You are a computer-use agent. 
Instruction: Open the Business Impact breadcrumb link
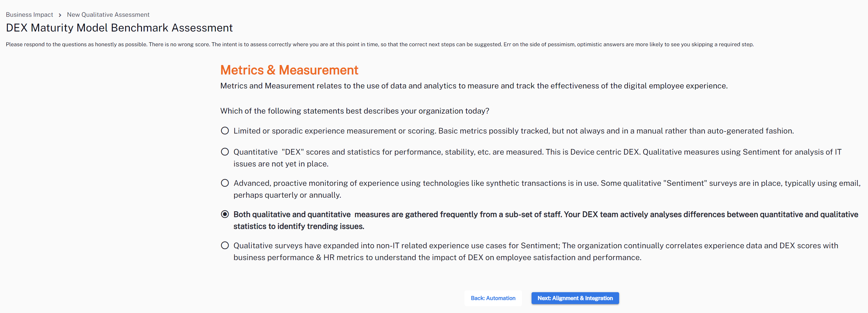point(29,15)
